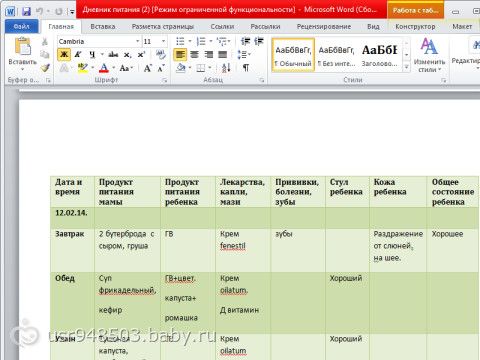
Task: Click the Paste (Вставить) clipboard icon
Action: [x=23, y=46]
